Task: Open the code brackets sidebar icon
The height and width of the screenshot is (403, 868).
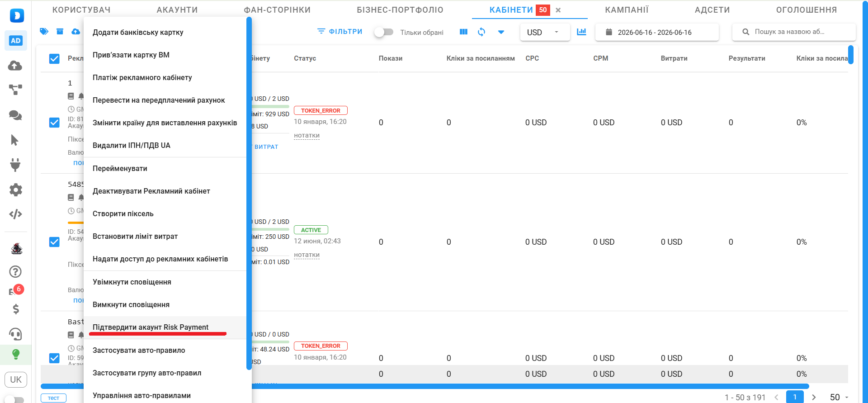Action: click(15, 214)
